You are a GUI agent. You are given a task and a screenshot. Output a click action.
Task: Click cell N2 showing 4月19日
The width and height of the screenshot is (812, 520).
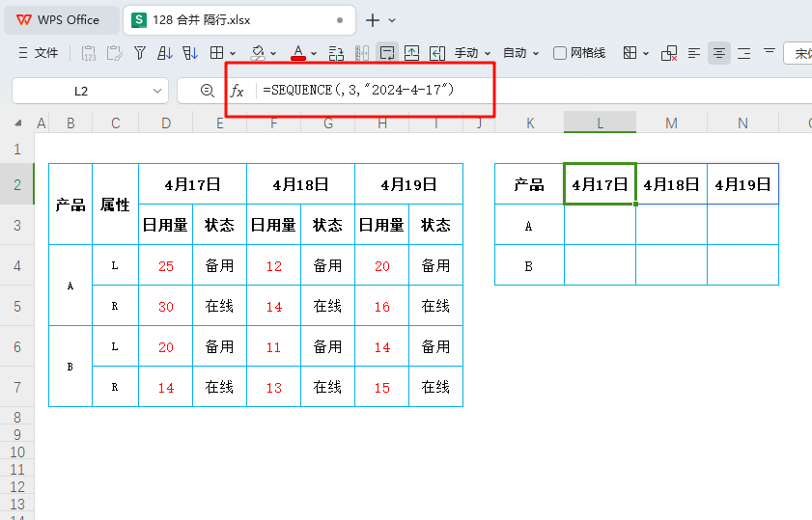point(743,184)
